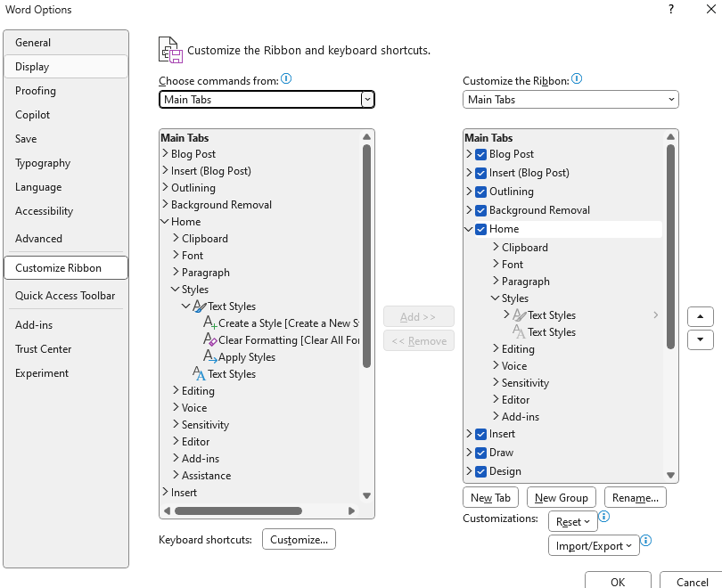Click info icon beside Choose commands from
This screenshot has width=722, height=588.
click(x=286, y=78)
